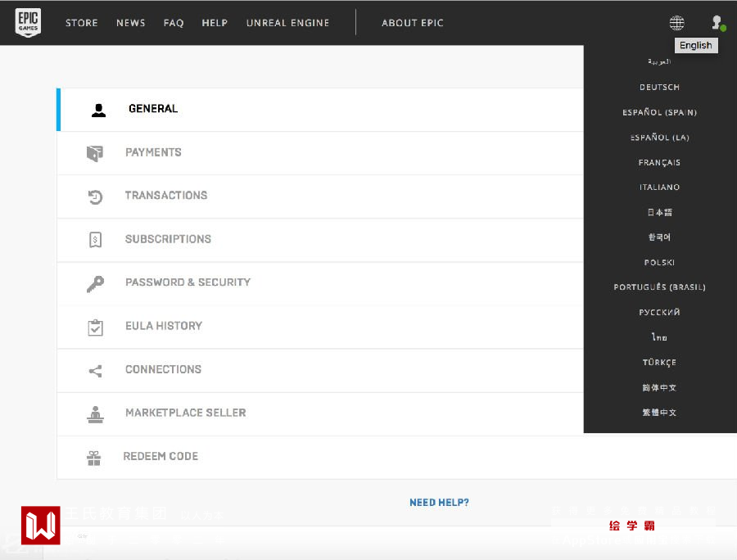Open the language globe icon
Image resolution: width=737 pixels, height=560 pixels.
[x=676, y=23]
